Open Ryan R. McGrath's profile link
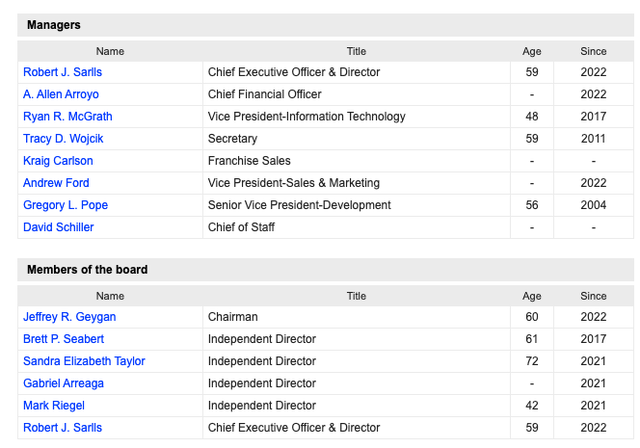The image size is (640, 448). coord(67,116)
